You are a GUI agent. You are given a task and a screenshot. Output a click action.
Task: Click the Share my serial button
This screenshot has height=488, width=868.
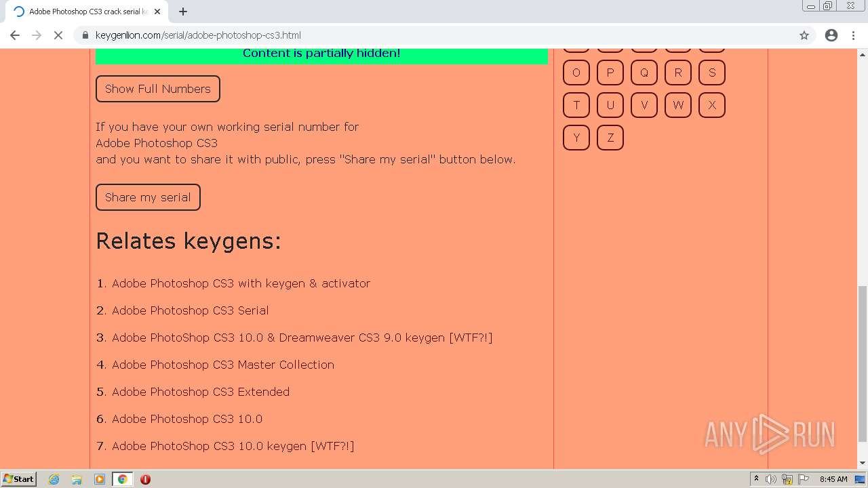point(148,197)
